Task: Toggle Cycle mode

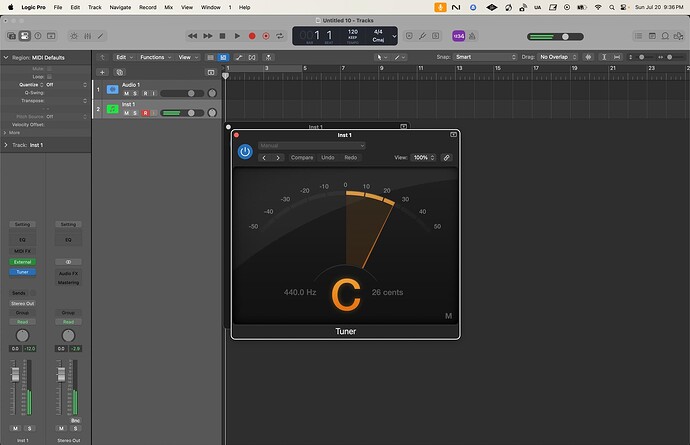Action: [x=280, y=36]
